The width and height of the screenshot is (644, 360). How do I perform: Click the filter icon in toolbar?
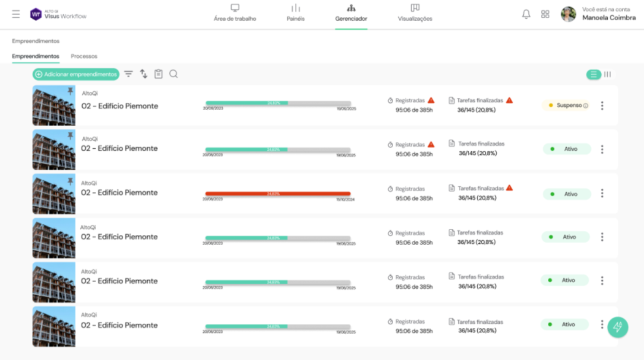(128, 74)
